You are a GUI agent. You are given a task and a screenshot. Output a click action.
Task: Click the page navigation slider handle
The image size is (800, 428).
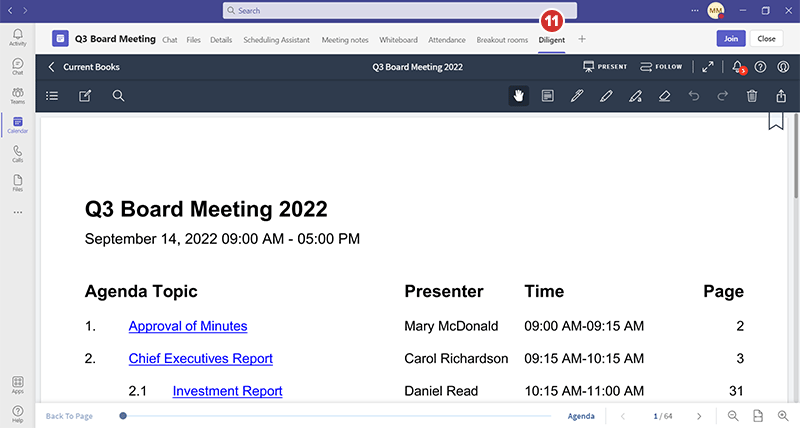tap(123, 416)
